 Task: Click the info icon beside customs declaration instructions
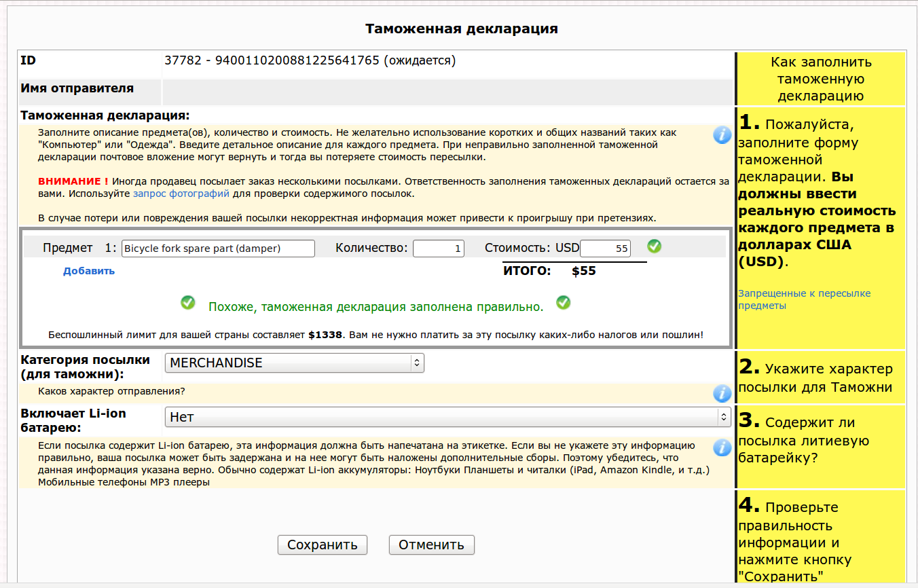point(722,134)
